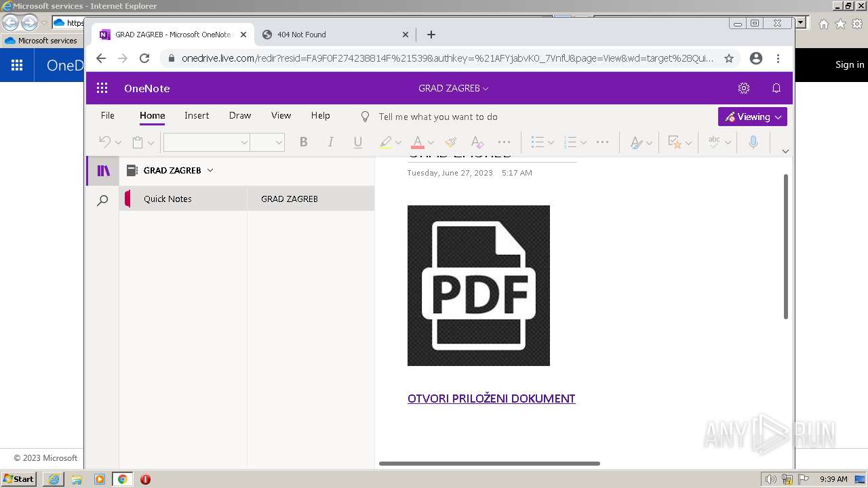The height and width of the screenshot is (488, 868).
Task: Expand the spelling dropdown arrow
Action: point(728,143)
